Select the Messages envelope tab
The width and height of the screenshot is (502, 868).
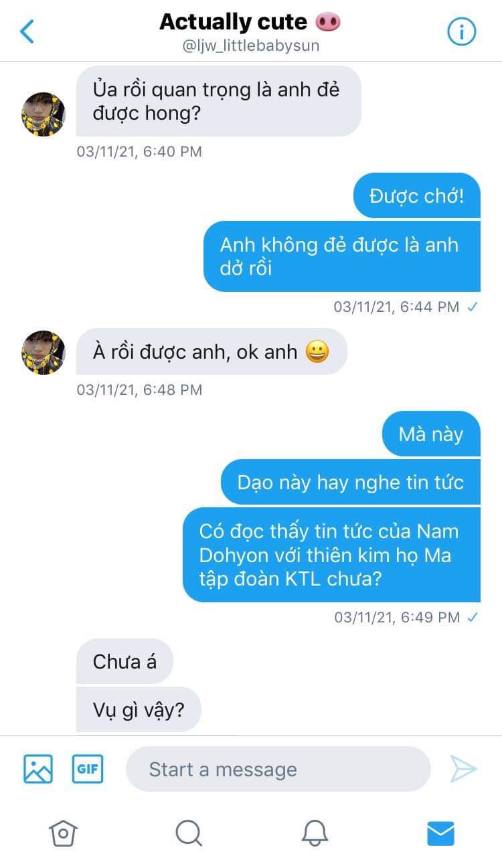(440, 833)
